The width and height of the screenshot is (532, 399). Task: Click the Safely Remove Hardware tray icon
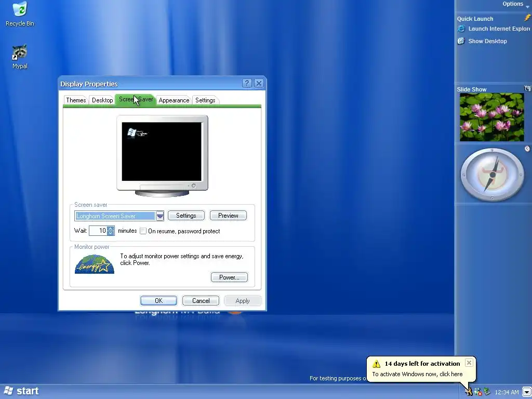pos(487,392)
